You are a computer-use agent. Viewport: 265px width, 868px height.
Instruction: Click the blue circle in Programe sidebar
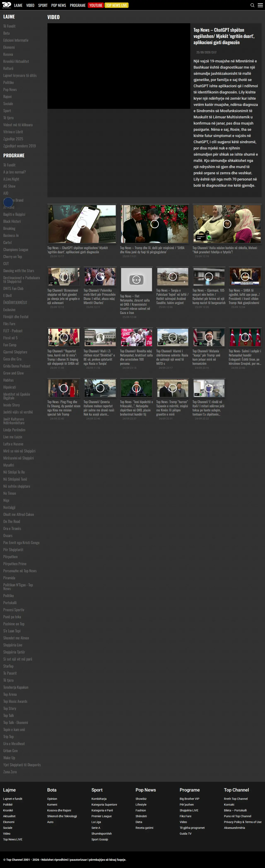[x=8, y=202]
